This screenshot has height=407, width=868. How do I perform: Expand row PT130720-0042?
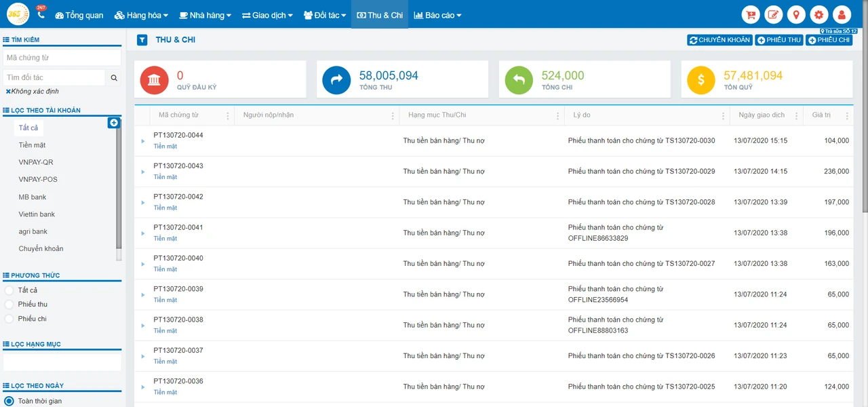click(x=143, y=202)
